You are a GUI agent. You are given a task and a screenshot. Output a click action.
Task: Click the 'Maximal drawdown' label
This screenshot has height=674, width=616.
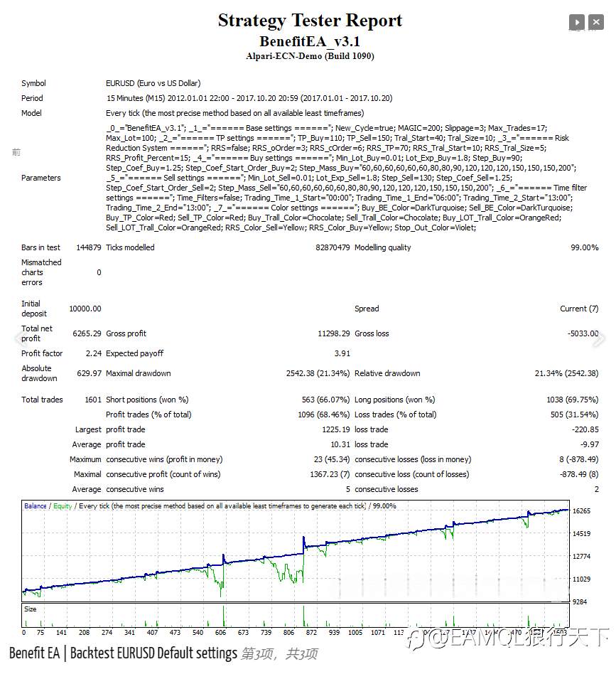139,373
